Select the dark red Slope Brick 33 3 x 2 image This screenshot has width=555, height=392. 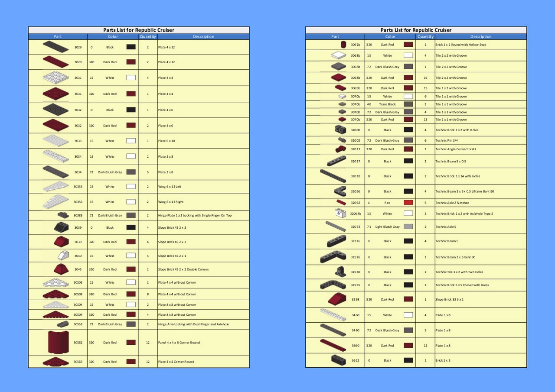[337, 299]
